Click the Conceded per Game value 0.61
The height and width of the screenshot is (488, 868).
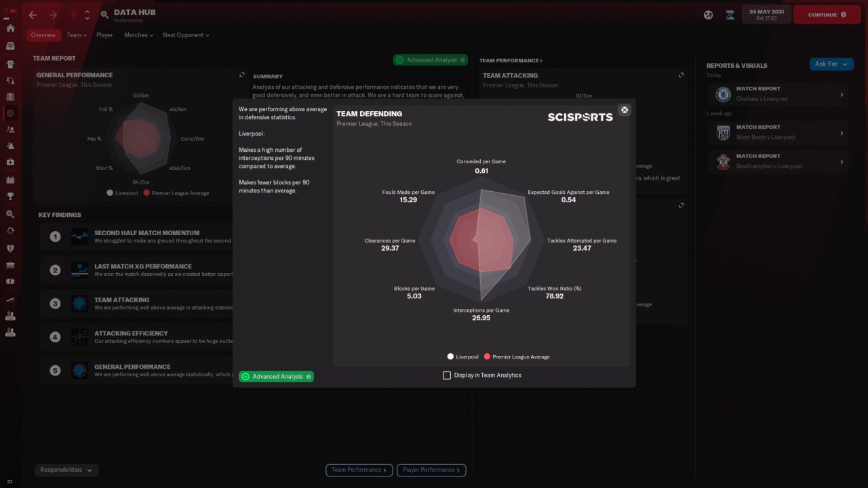click(481, 171)
